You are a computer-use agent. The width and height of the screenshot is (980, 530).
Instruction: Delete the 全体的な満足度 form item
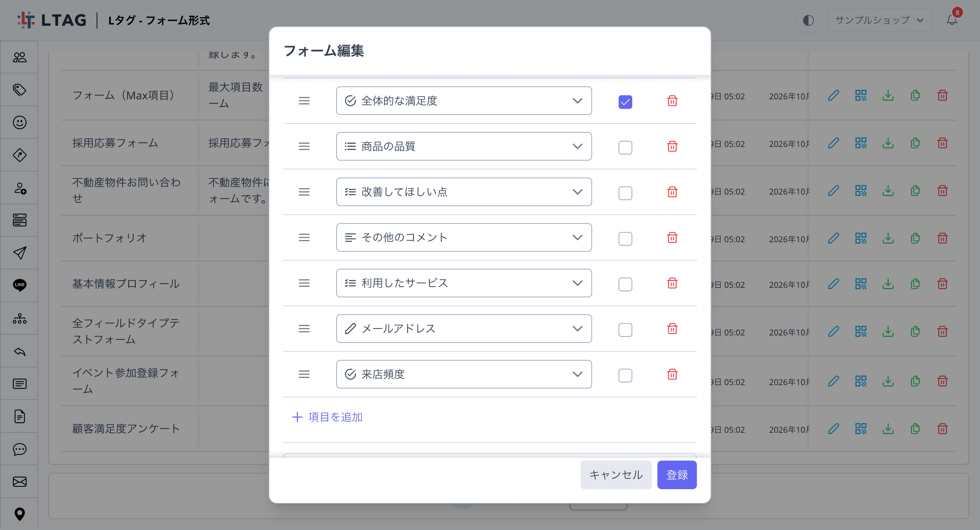tap(672, 101)
